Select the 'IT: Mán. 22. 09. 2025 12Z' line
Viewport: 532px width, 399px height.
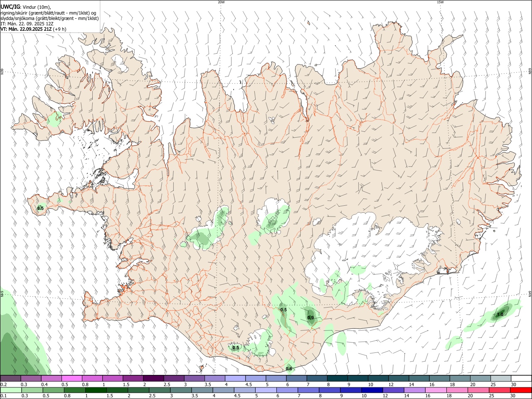27,24
